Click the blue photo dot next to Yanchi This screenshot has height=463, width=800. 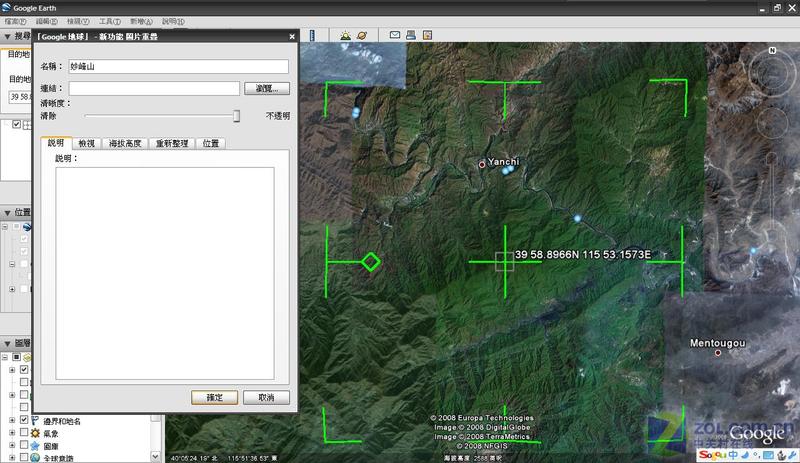tap(508, 169)
